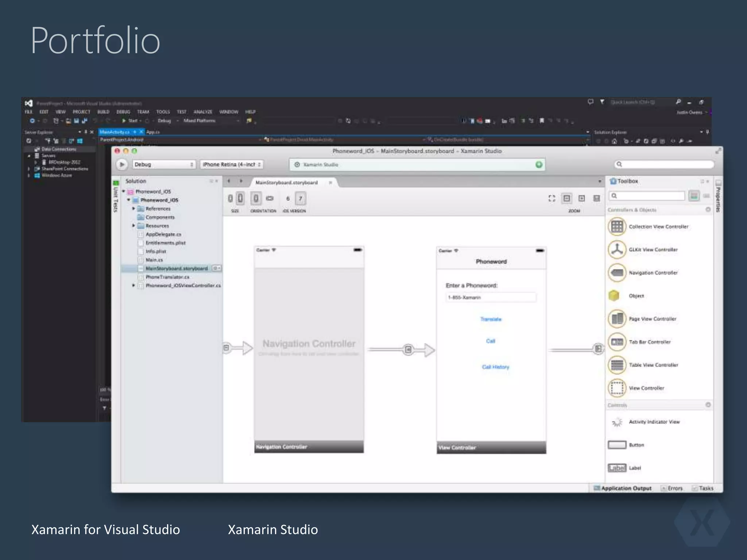Open the Mixed Platforms dropdown in Visual Studio

click(212, 121)
